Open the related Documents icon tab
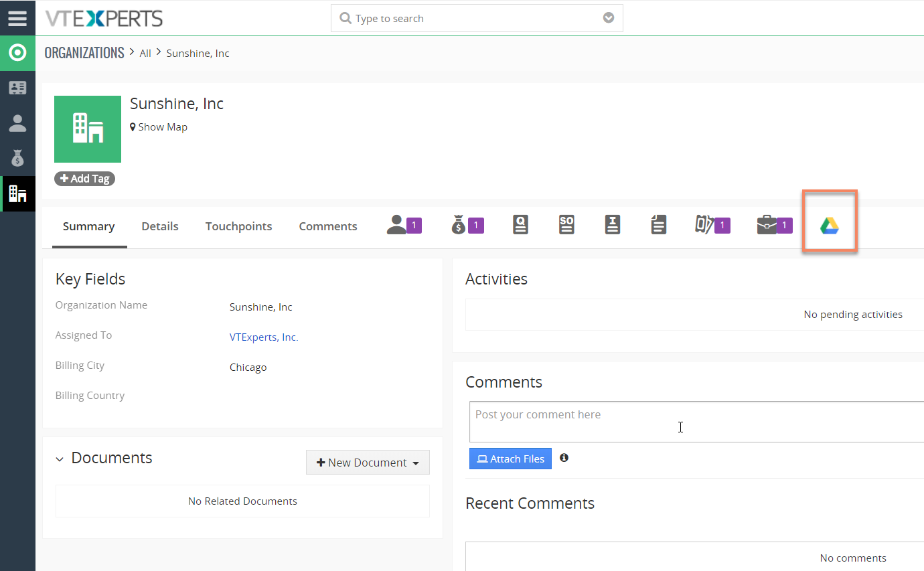Image resolution: width=924 pixels, height=571 pixels. tap(659, 225)
